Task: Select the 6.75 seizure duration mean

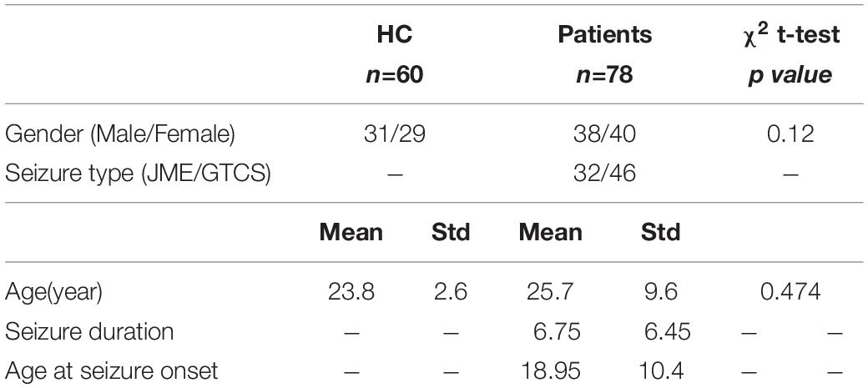Action: click(x=558, y=332)
